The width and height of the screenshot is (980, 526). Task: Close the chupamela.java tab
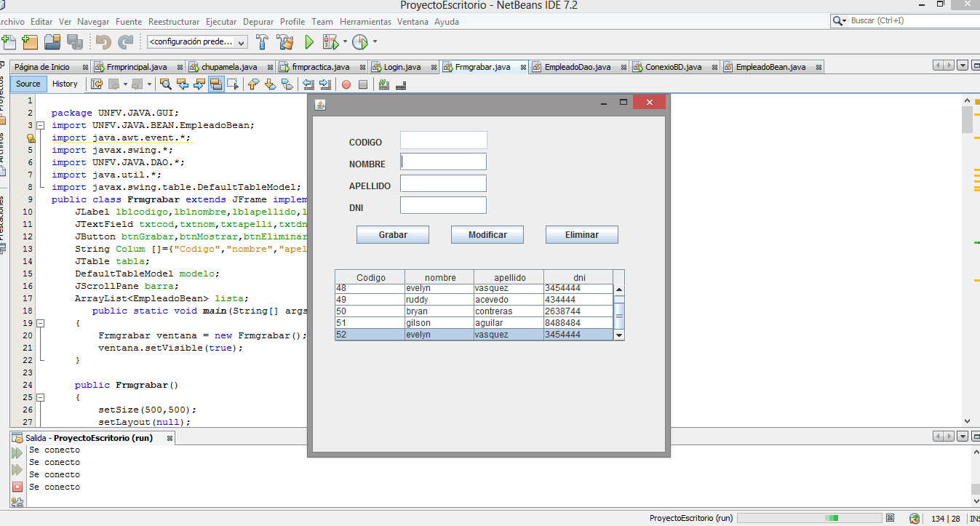[268, 67]
